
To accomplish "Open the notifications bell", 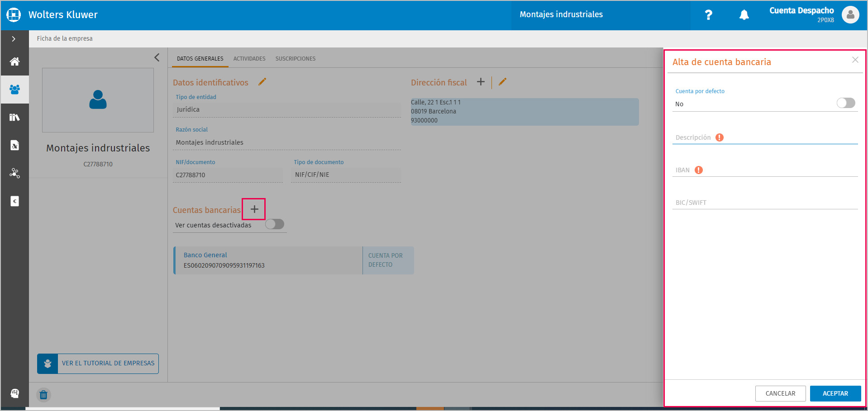I will [744, 15].
